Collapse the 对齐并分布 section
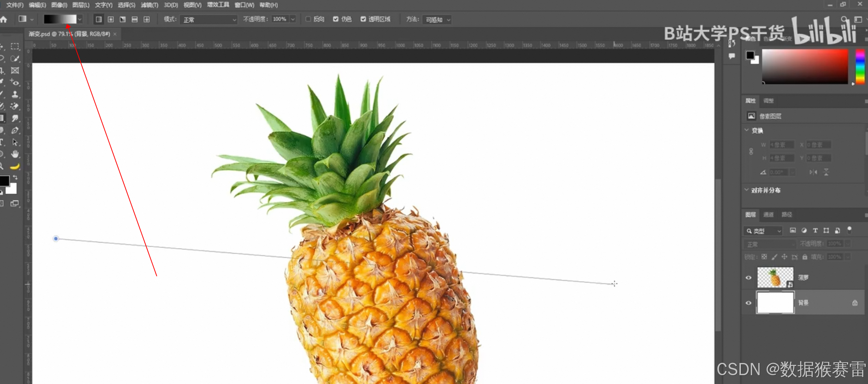868x384 pixels. tap(746, 190)
